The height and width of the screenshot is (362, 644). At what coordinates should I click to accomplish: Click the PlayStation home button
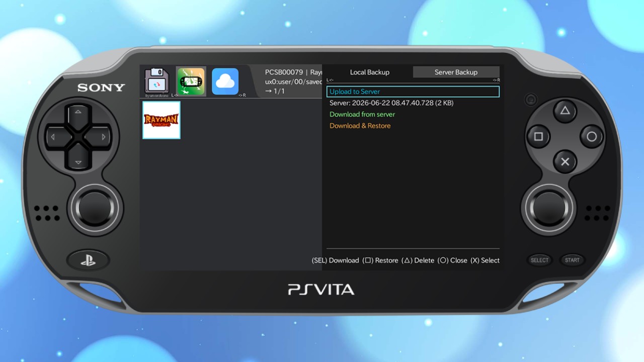88,260
